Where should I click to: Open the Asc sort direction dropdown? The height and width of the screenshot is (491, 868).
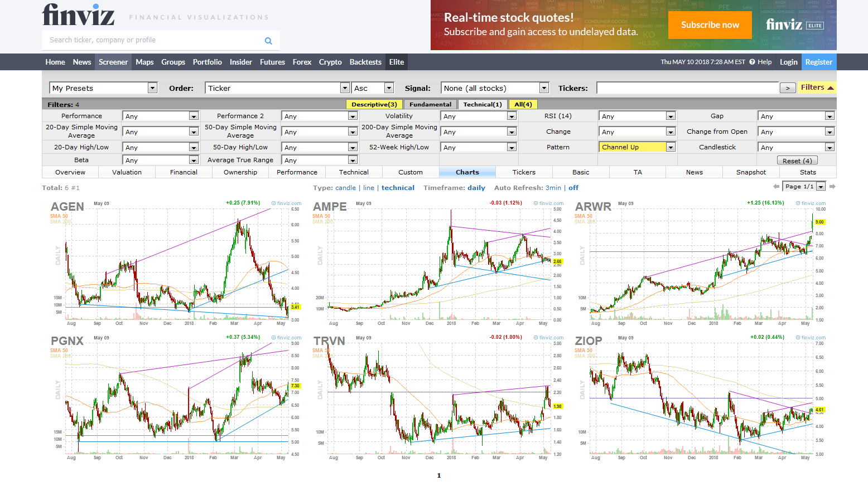click(373, 88)
